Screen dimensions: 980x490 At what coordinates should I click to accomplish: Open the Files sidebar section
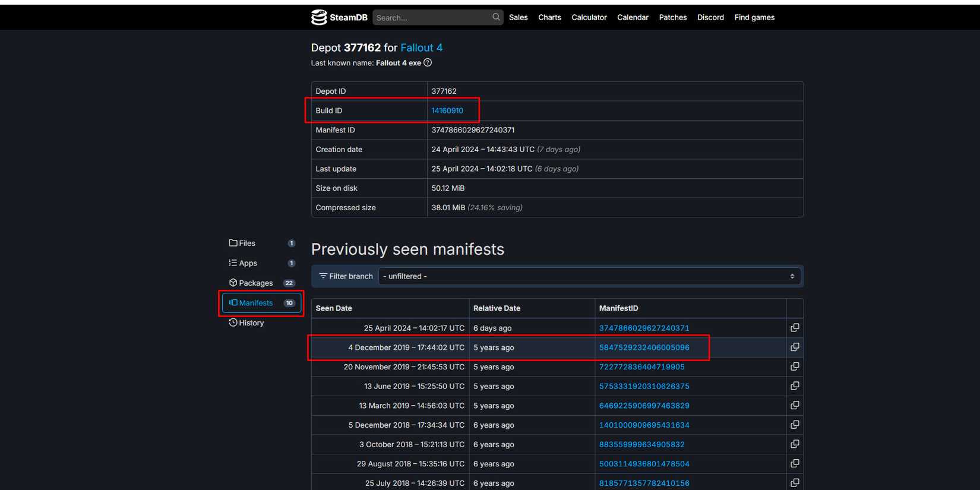262,243
